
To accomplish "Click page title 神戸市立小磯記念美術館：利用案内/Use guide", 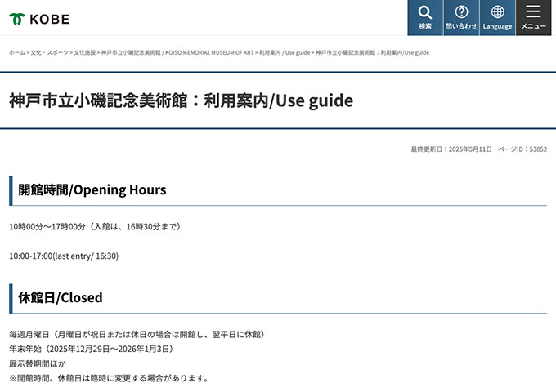I will click(x=182, y=100).
